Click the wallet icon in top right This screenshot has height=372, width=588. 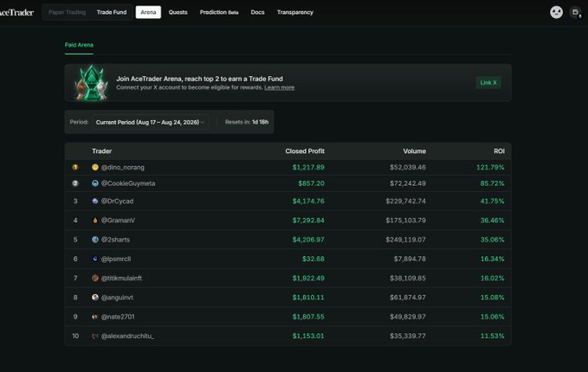click(x=576, y=12)
